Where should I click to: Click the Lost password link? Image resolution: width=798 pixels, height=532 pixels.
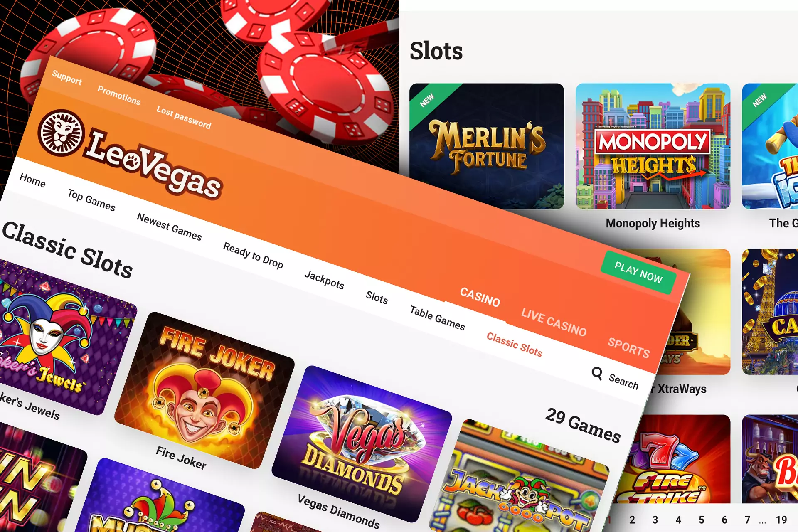184,117
